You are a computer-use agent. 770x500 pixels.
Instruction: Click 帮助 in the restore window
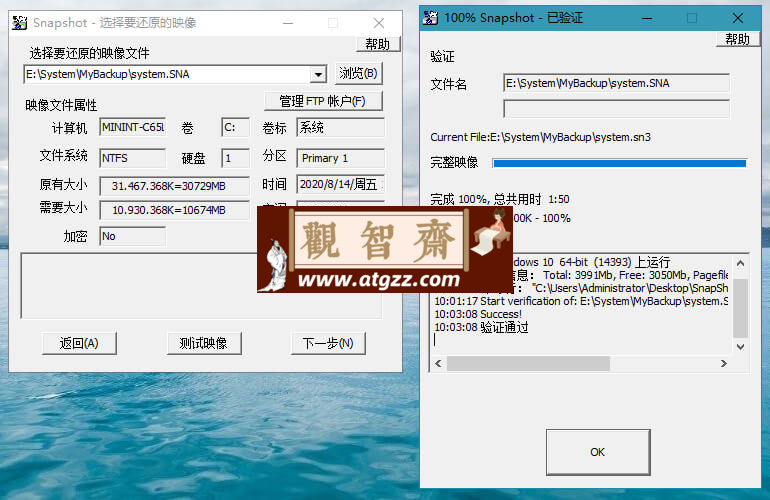pos(378,44)
